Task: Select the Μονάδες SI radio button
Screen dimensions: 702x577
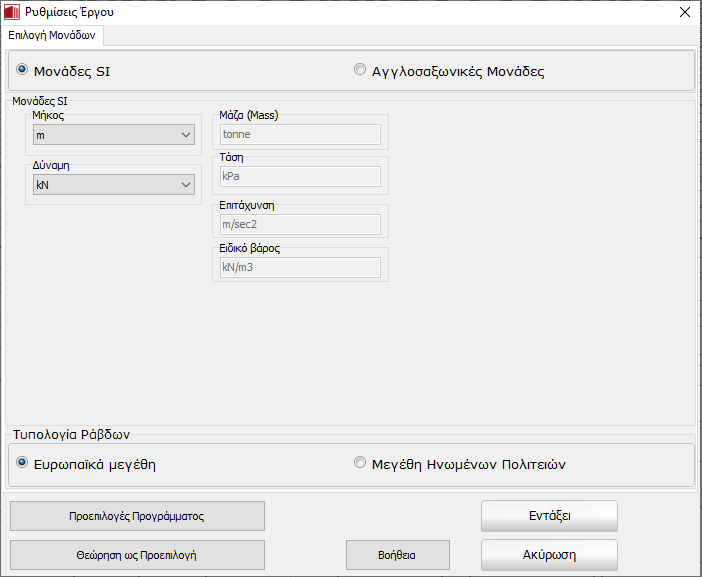Action: [22, 71]
